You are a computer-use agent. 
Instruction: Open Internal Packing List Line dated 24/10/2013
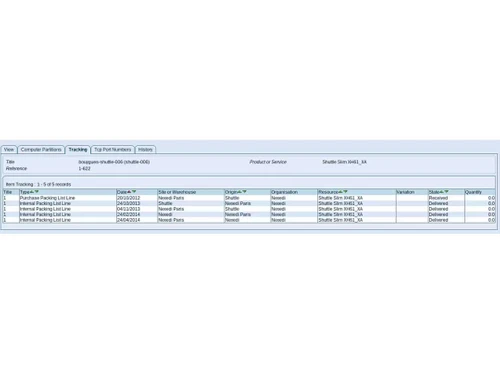point(45,203)
